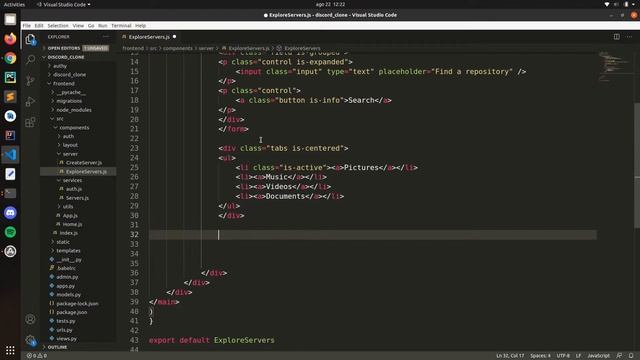Viewport: 640px width, 360px height.
Task: Open App.js from the file tree
Action: (x=70, y=215)
